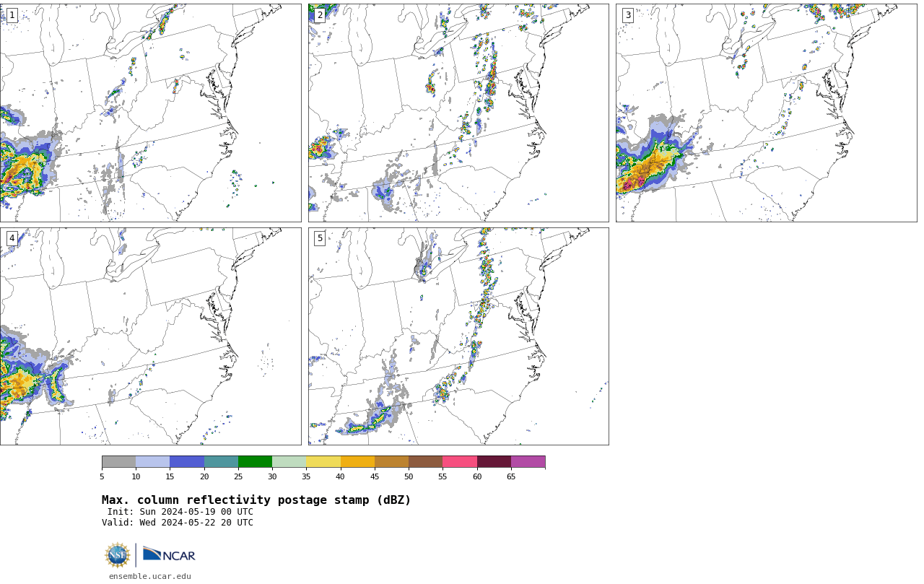Pick the gray 5–10 dBZ colorbar swatch
The image size is (924, 584).
click(119, 462)
